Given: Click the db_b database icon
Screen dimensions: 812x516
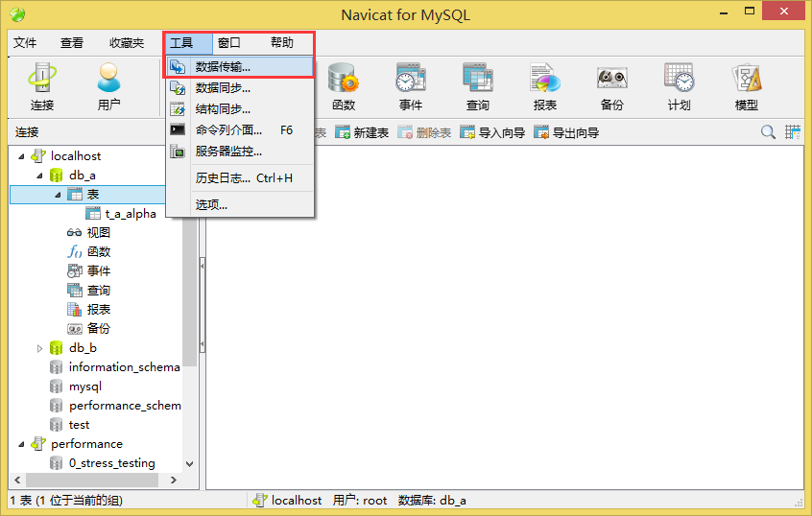Looking at the screenshot, I should pyautogui.click(x=56, y=348).
